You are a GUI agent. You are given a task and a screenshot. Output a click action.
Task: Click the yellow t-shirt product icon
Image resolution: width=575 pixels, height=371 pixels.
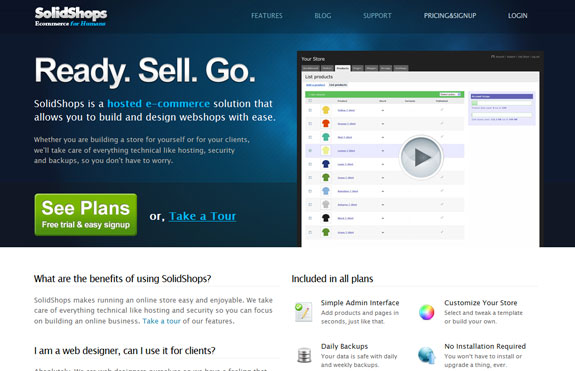[326, 110]
